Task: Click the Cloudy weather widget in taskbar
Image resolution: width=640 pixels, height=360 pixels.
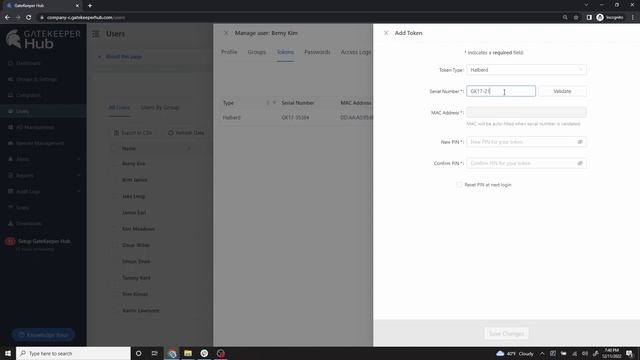Action: click(515, 353)
